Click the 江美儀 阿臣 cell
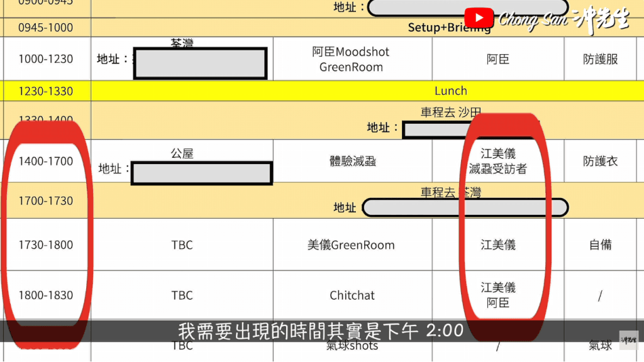 point(498,295)
